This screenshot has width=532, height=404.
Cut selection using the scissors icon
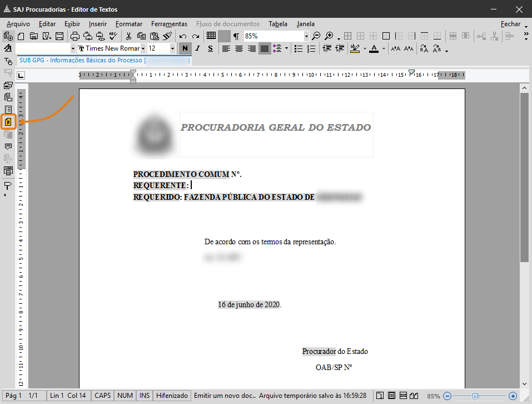pyautogui.click(x=128, y=36)
